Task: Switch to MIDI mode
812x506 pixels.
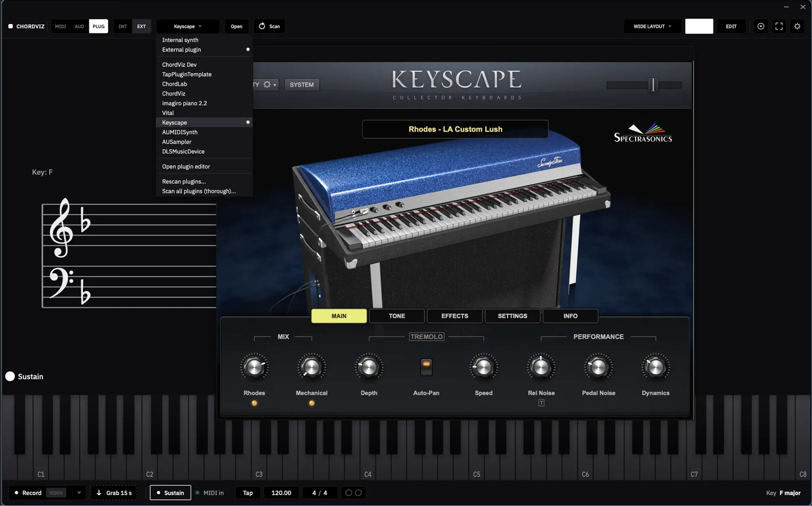Action: (60, 26)
